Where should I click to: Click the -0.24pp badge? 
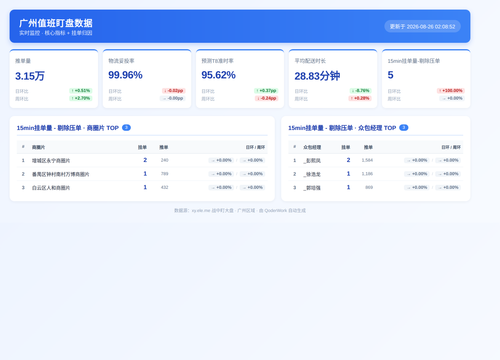pyautogui.click(x=267, y=98)
